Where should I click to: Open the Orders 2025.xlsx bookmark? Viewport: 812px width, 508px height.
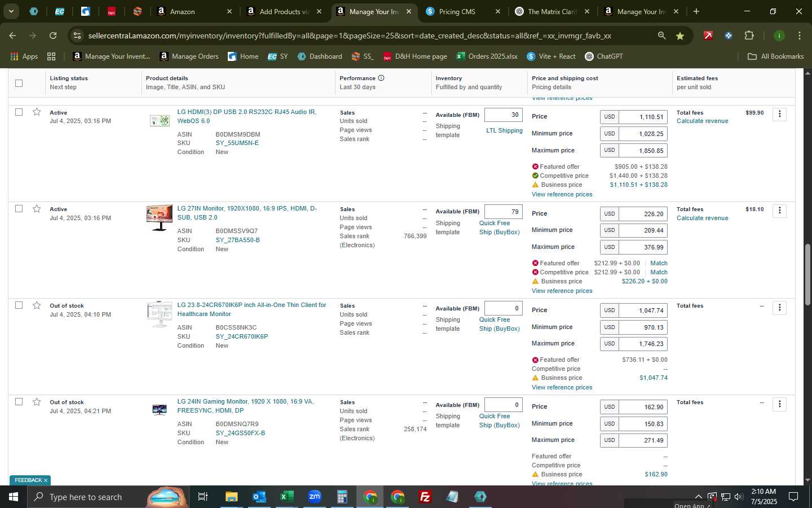pyautogui.click(x=487, y=56)
